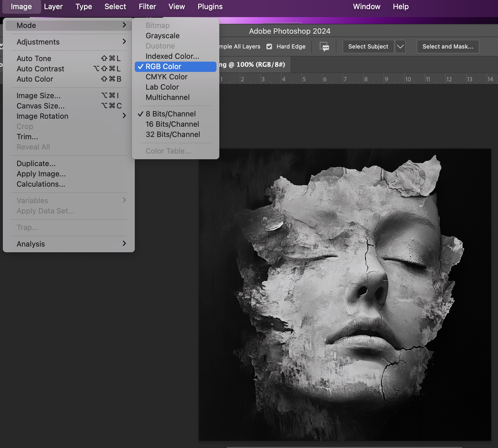
Task: Click the selection feedback speech-bubble icon
Action: tap(324, 47)
